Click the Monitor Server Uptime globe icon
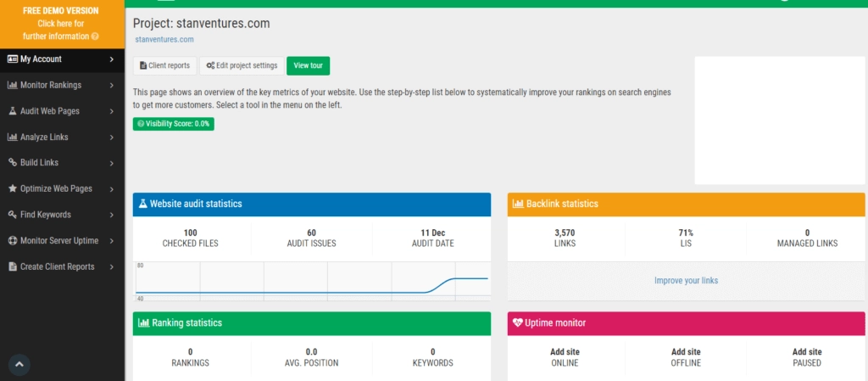 point(13,241)
